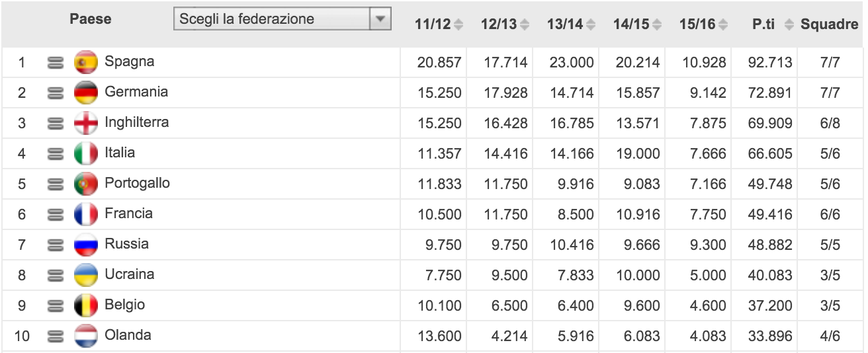Select the Paese column header
Screen dimensions: 868x353
tap(91, 19)
